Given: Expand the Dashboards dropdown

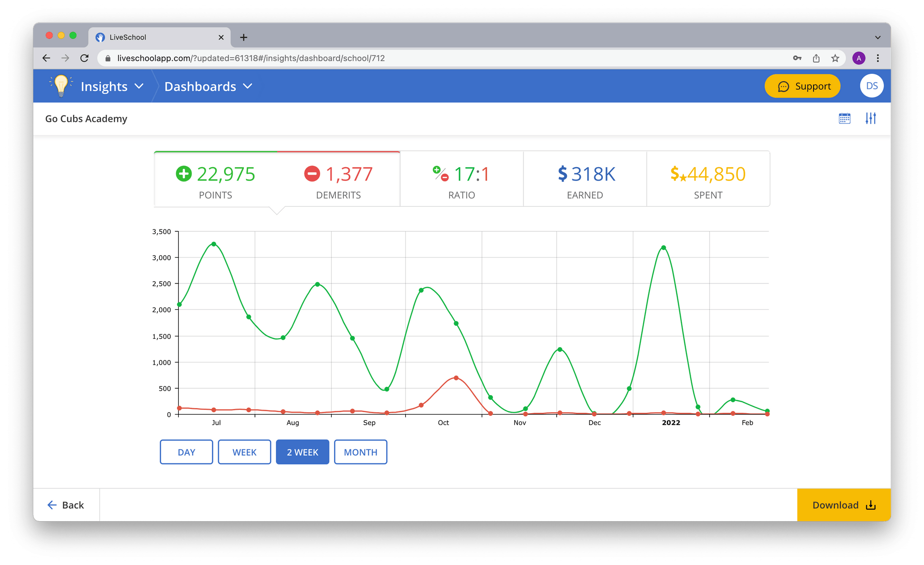Looking at the screenshot, I should click(x=208, y=86).
